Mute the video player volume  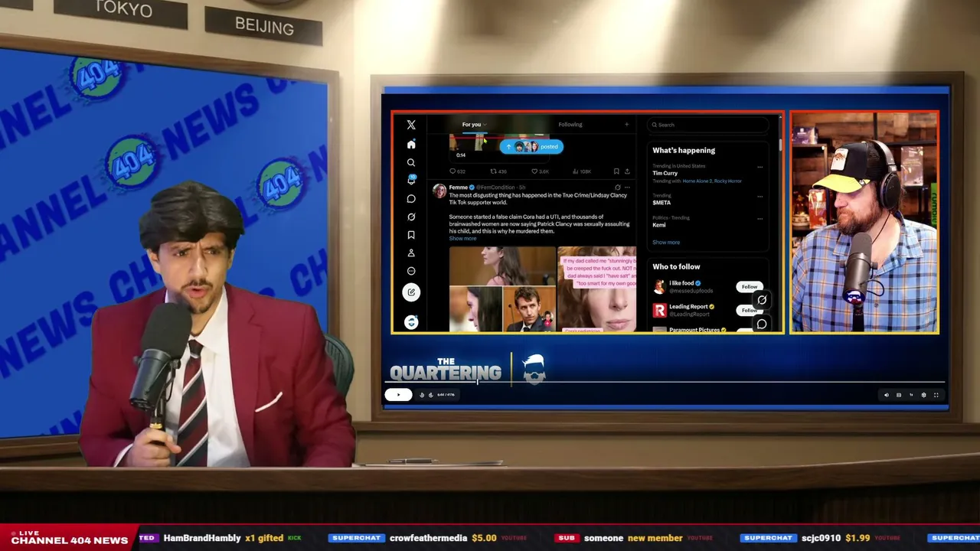pos(887,395)
